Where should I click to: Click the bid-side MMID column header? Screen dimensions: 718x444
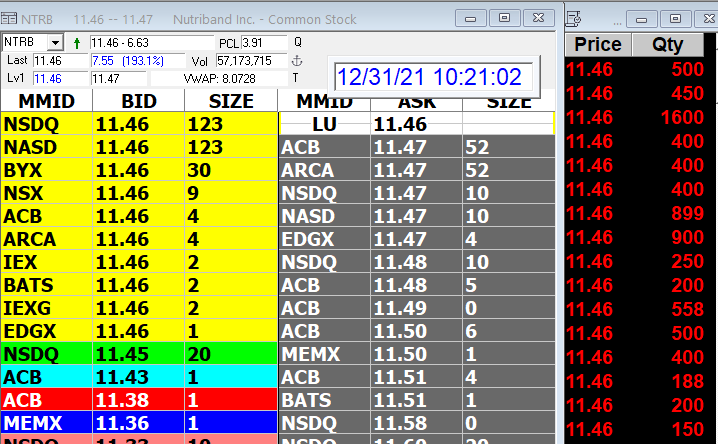(47, 101)
